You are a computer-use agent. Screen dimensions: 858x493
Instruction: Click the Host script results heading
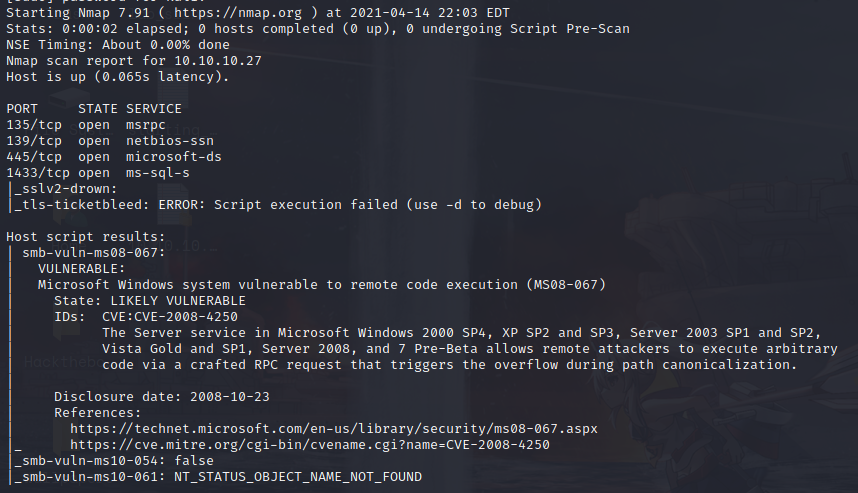point(85,236)
